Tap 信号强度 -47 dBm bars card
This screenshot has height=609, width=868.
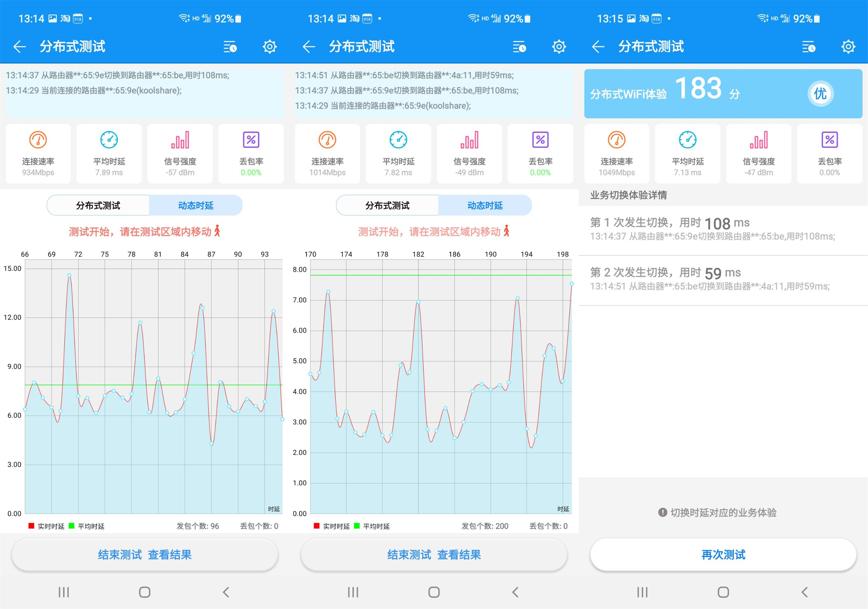759,154
